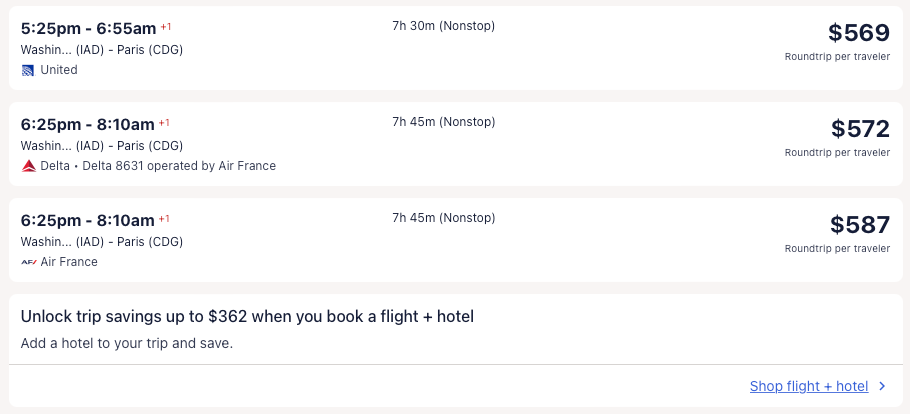Click the +1 day indicator on Delta flight
The image size is (910, 414).
click(164, 123)
